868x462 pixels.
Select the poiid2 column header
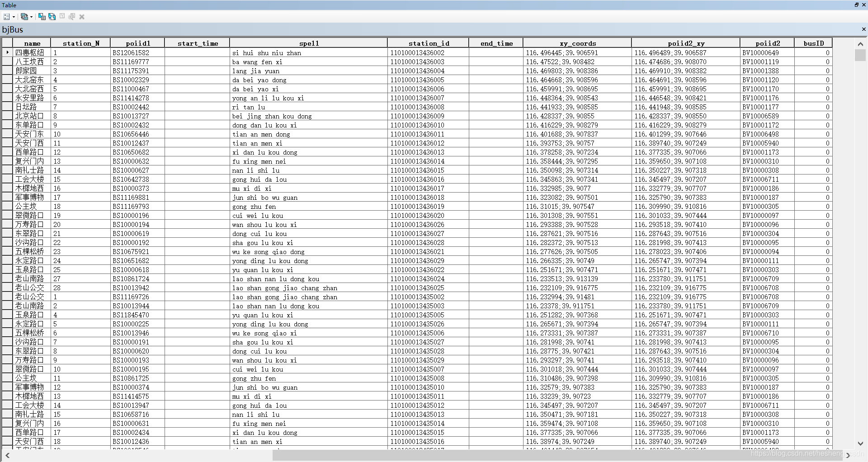pyautogui.click(x=767, y=43)
